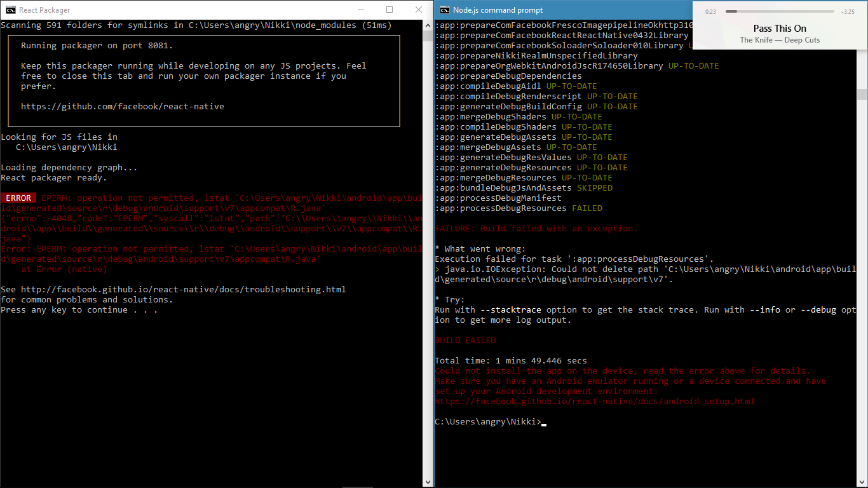Click "The Knife — Deep Cuts" artist line

pos(780,40)
